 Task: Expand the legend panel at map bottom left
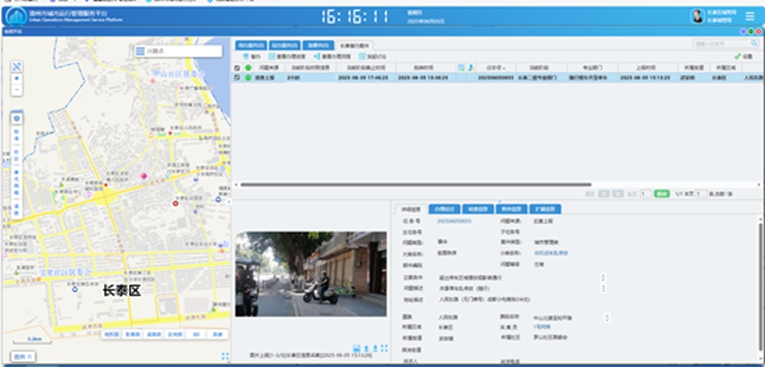tap(23, 356)
